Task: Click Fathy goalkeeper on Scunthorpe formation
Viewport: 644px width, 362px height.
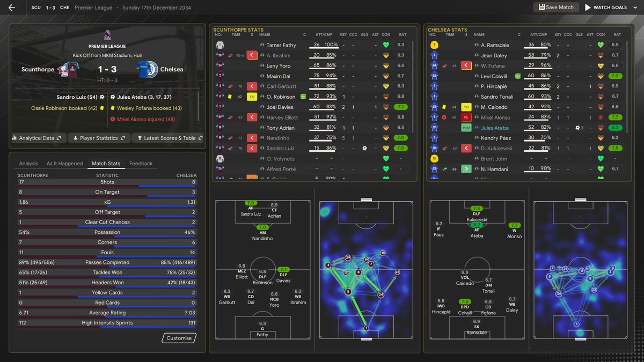Action: pyautogui.click(x=262, y=329)
